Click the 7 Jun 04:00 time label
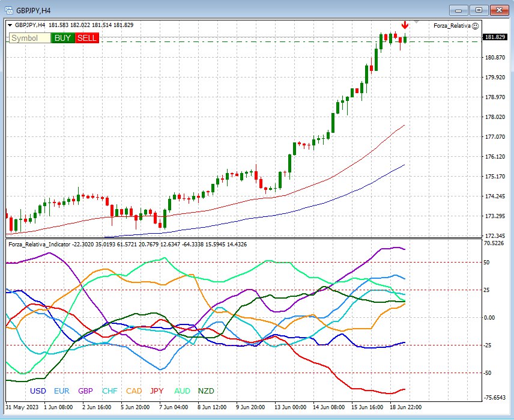 click(x=174, y=407)
